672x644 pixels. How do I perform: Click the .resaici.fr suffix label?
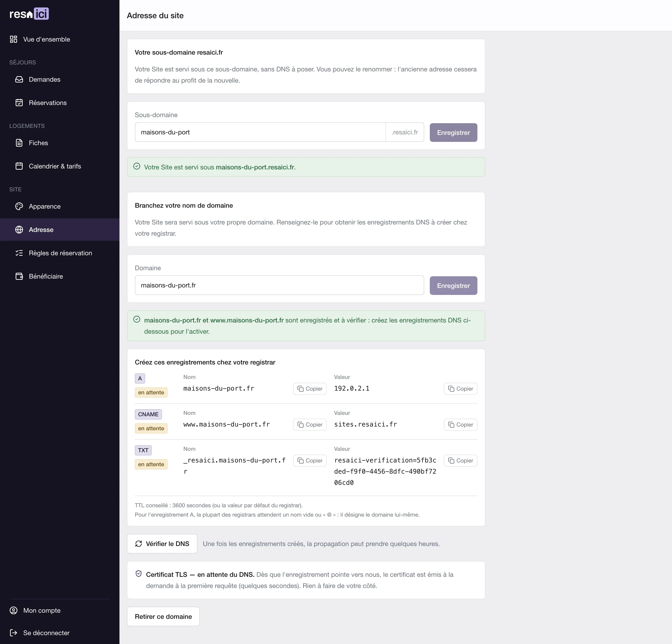(405, 132)
